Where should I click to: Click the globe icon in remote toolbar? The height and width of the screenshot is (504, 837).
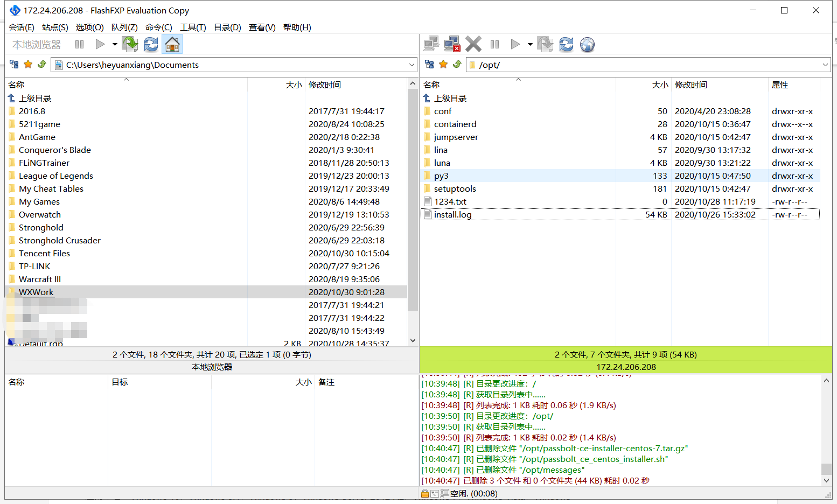click(587, 44)
